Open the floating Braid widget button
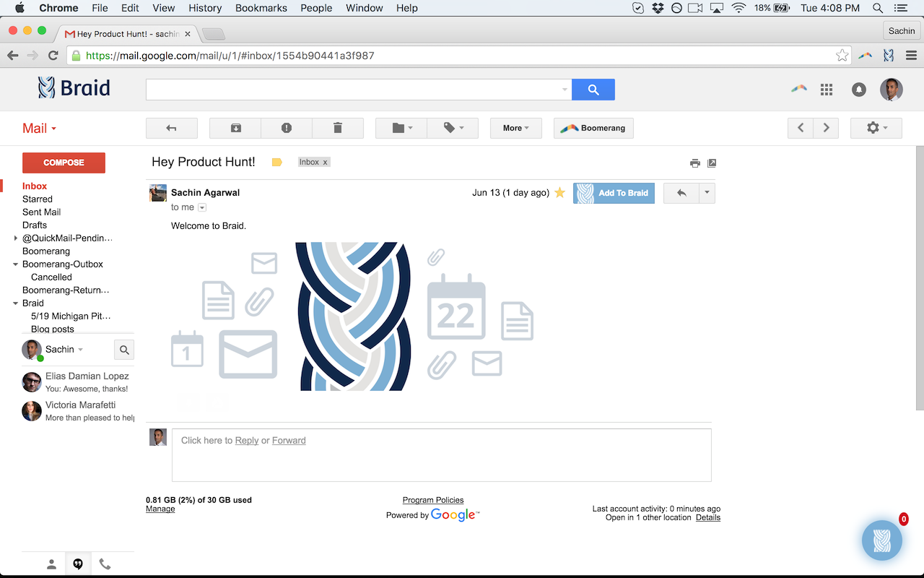This screenshot has height=578, width=924. point(882,540)
